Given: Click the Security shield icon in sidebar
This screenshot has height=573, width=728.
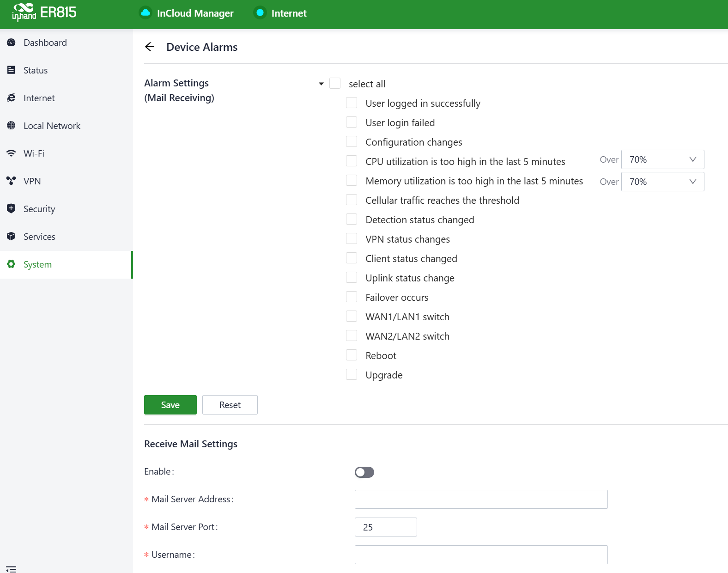Looking at the screenshot, I should pos(12,209).
